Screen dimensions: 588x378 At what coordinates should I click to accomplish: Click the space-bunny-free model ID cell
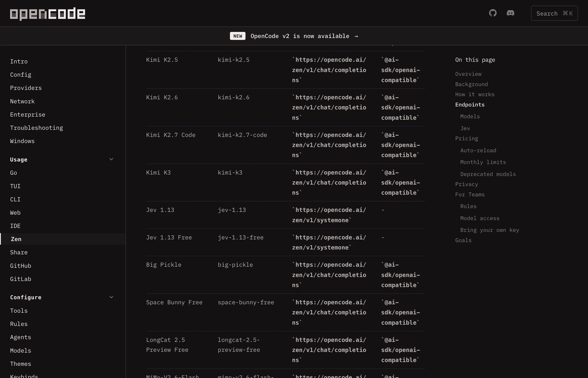click(x=246, y=302)
